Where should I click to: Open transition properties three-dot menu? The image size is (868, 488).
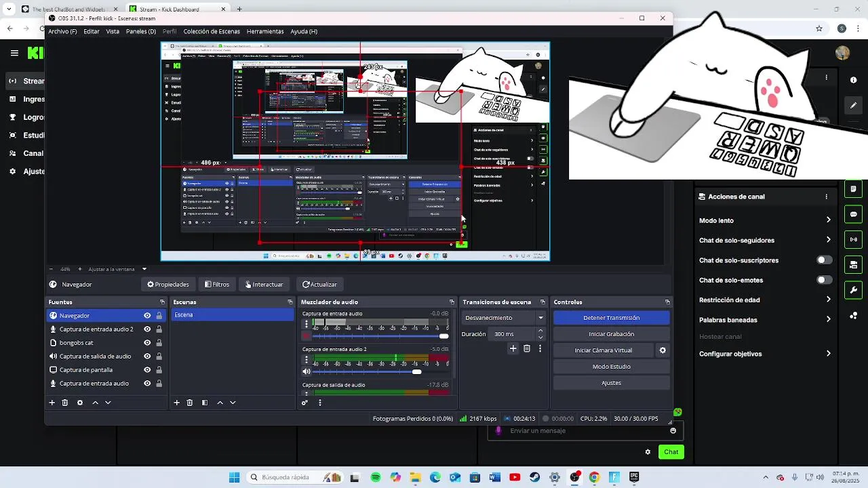(x=540, y=348)
